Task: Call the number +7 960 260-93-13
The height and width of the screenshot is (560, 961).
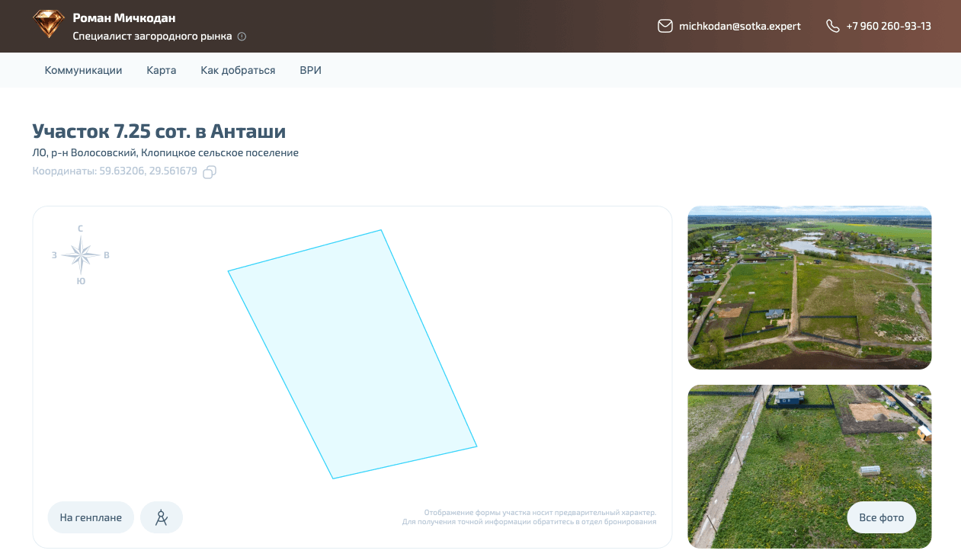Action: (x=889, y=26)
